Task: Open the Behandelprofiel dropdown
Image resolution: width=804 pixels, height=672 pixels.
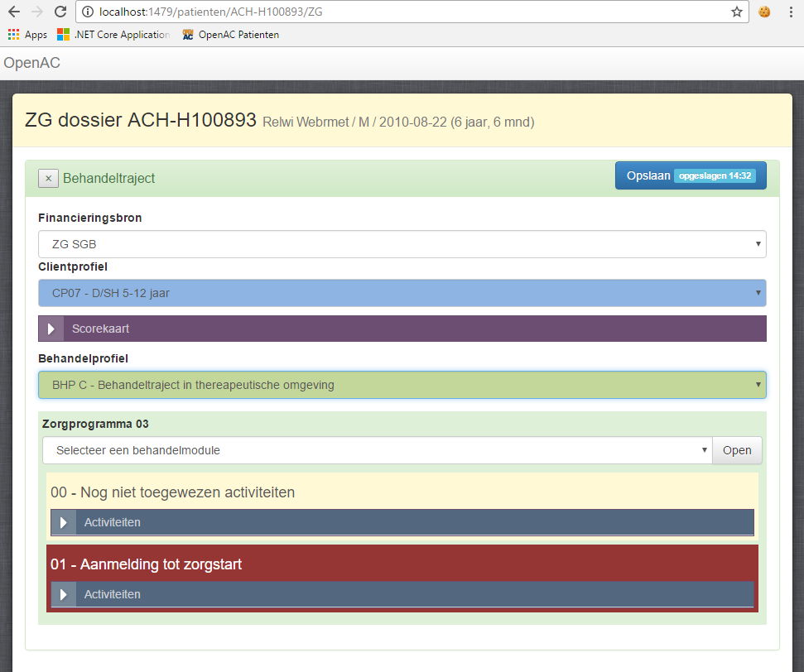Action: point(402,385)
